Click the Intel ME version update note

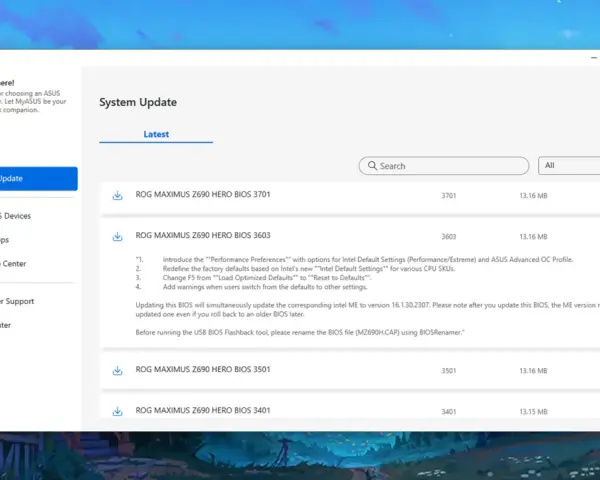tap(368, 310)
